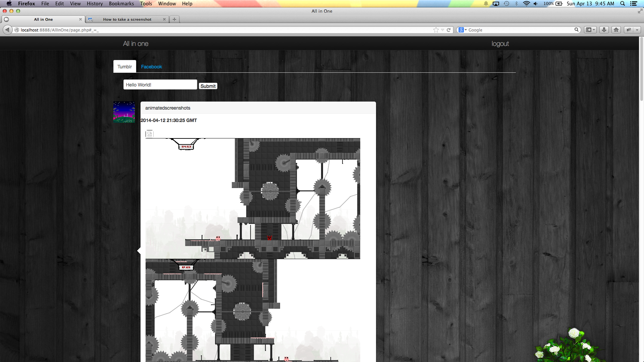The width and height of the screenshot is (644, 362).
Task: Click the full screen arrows icon in title bar
Action: tap(640, 11)
